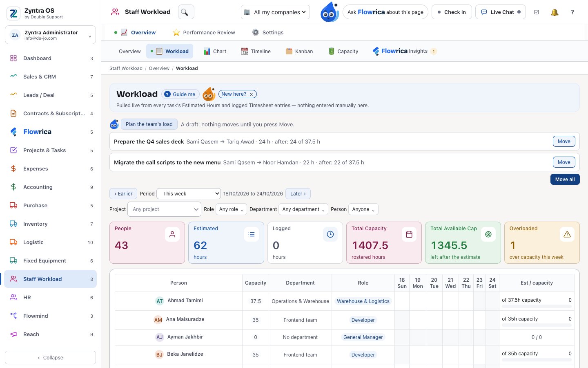
Task: Click Ask Flowrica about this page field
Action: point(385,12)
